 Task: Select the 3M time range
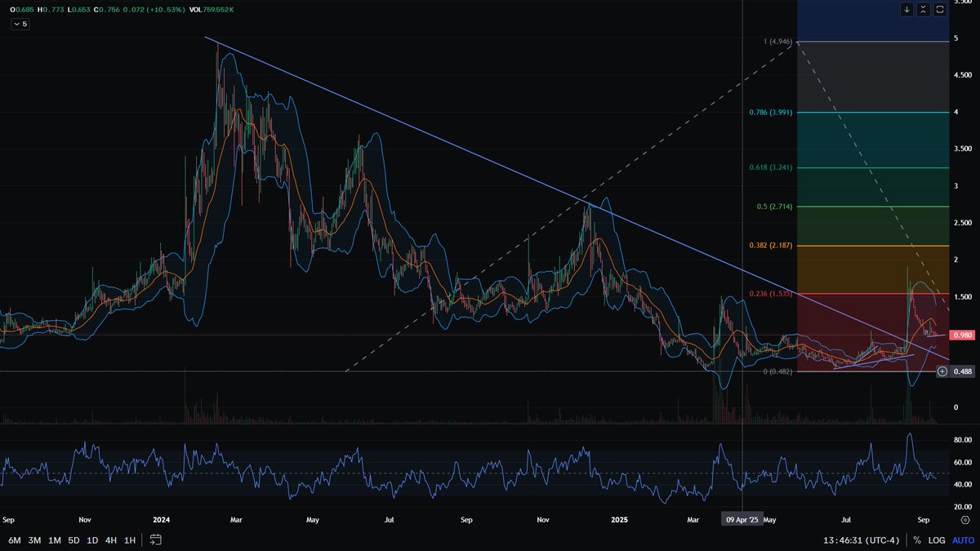point(35,540)
